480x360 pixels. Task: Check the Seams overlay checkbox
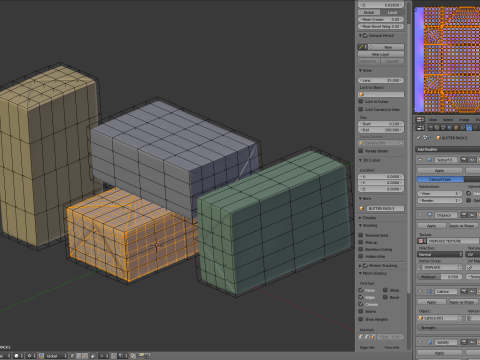pos(361,311)
